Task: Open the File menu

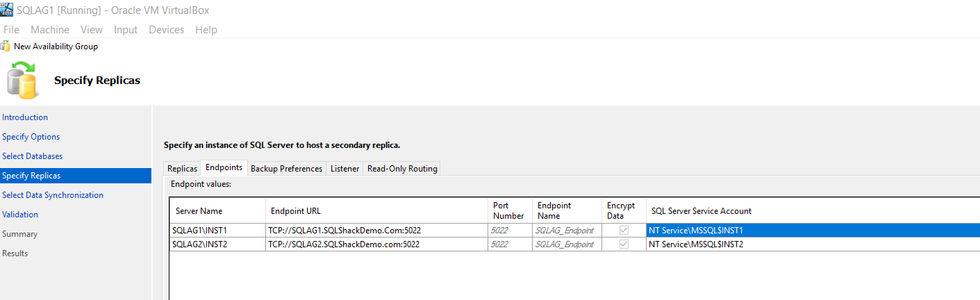Action: click(11, 30)
